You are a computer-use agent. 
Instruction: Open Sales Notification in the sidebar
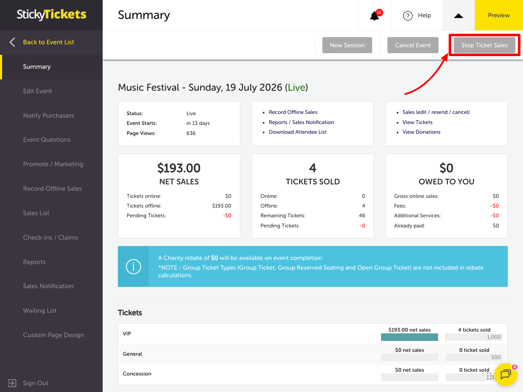(x=48, y=286)
